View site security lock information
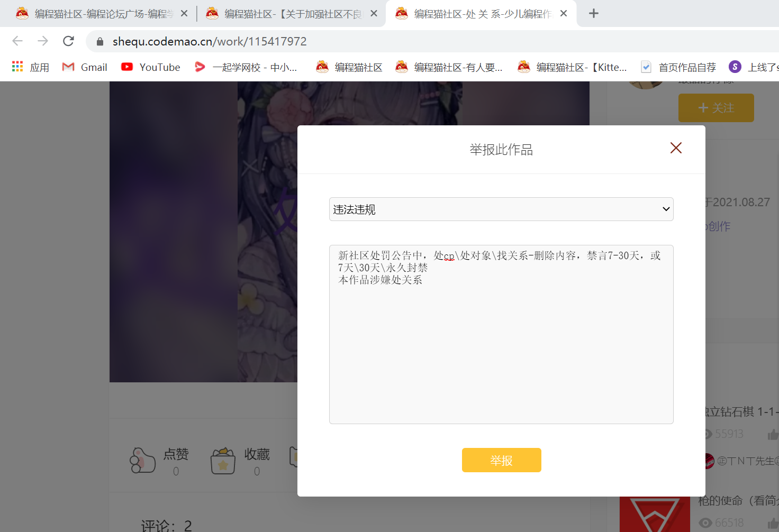Viewport: 779px width, 532px height. tap(100, 41)
